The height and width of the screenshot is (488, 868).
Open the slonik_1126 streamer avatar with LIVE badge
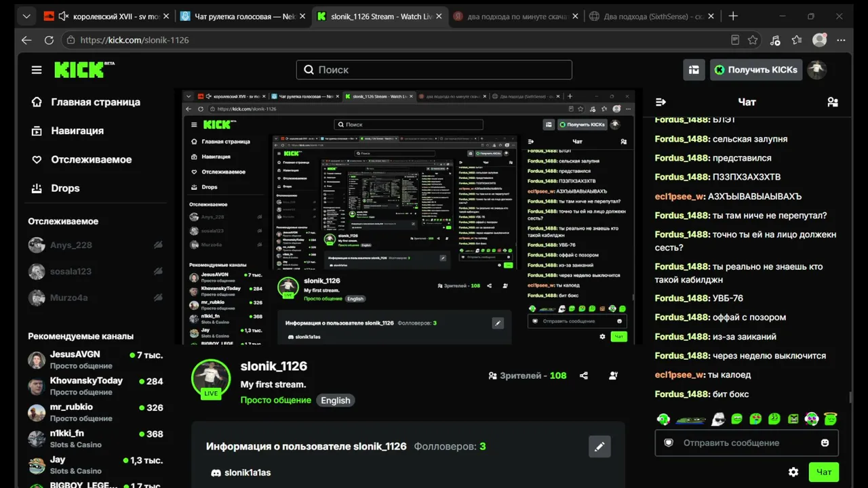(x=211, y=378)
